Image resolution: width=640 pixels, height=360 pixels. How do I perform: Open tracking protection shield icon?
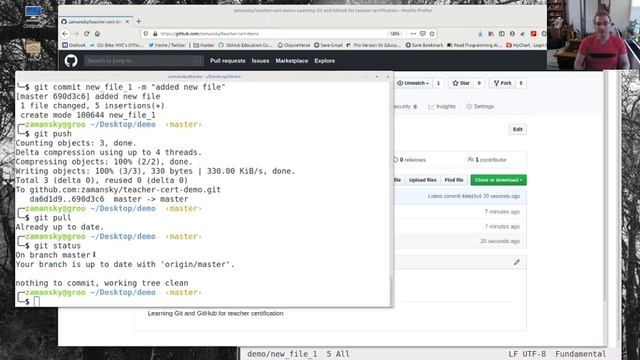click(146, 34)
